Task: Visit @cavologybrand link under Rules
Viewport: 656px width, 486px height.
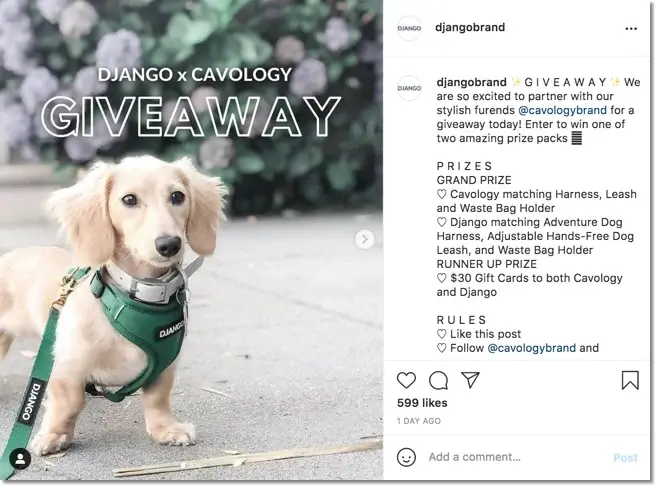Action: pyautogui.click(x=531, y=348)
